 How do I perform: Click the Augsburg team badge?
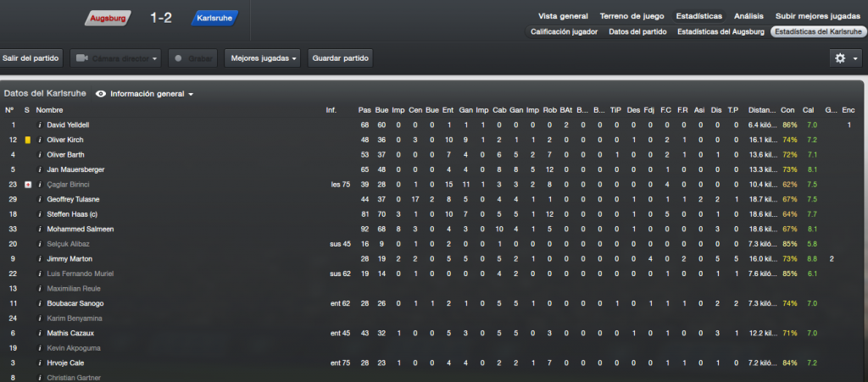coord(108,19)
